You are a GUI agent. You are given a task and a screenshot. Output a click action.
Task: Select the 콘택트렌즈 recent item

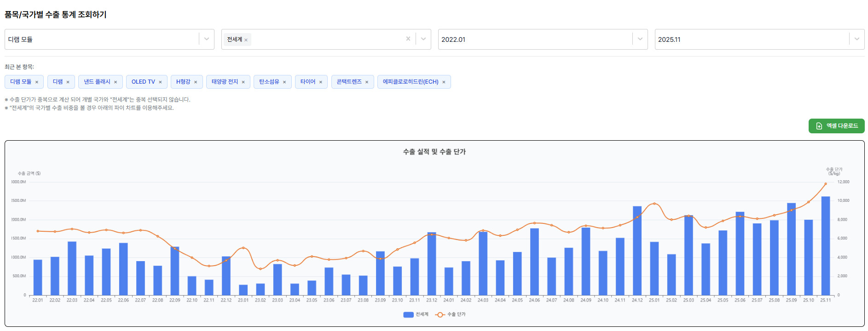349,82
